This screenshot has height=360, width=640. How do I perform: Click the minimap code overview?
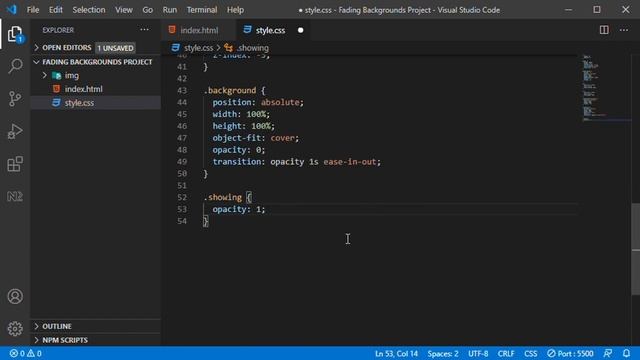tap(607, 88)
